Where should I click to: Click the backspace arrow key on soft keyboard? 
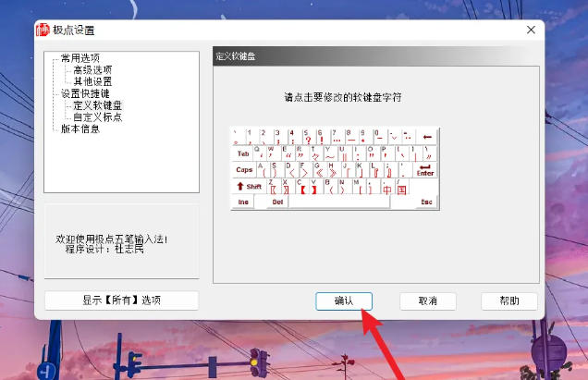point(427,138)
